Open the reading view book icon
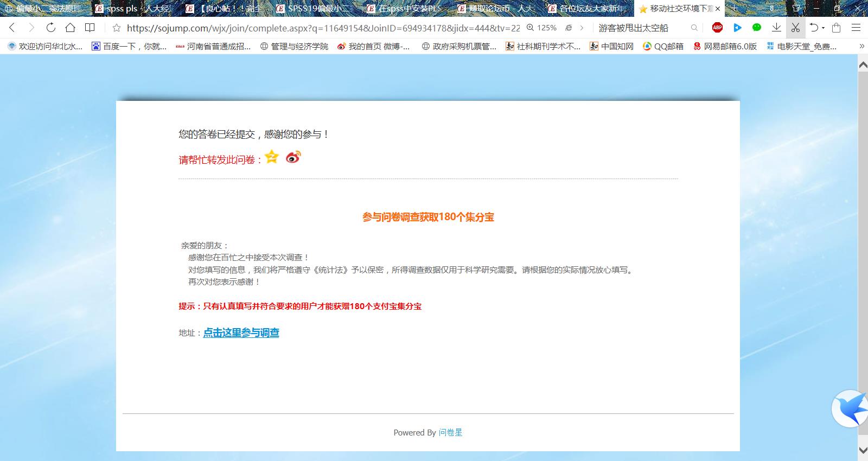 click(x=90, y=28)
